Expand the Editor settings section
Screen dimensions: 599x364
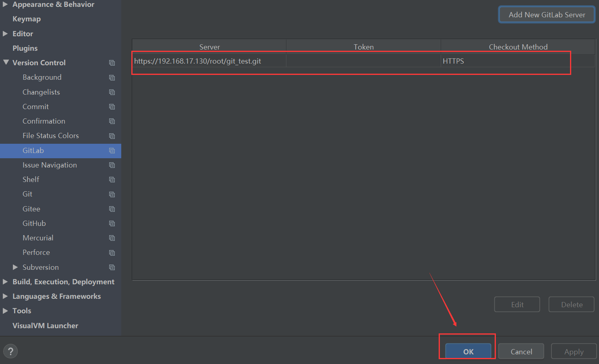coord(5,34)
